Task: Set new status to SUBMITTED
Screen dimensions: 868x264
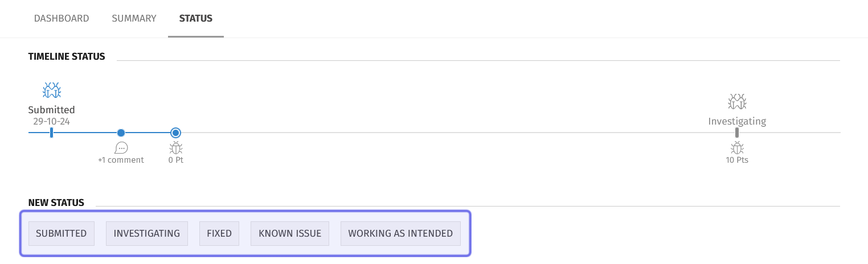Action: (62, 233)
